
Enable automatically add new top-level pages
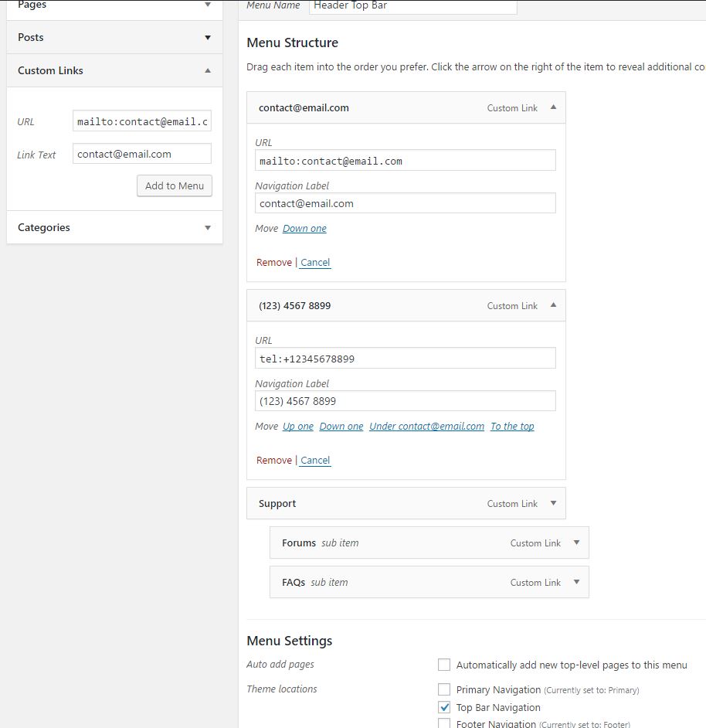point(444,665)
